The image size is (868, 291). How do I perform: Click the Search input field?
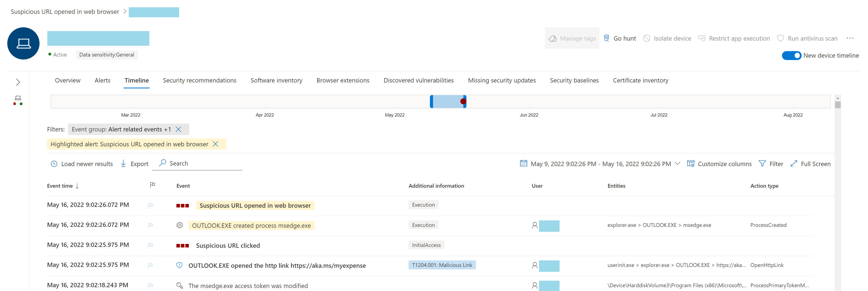coord(197,163)
